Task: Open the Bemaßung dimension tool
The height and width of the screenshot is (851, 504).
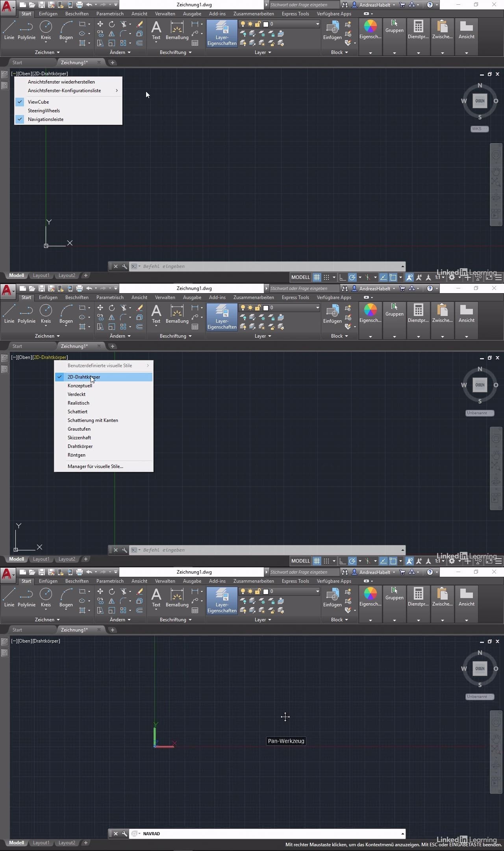Action: coord(177,30)
